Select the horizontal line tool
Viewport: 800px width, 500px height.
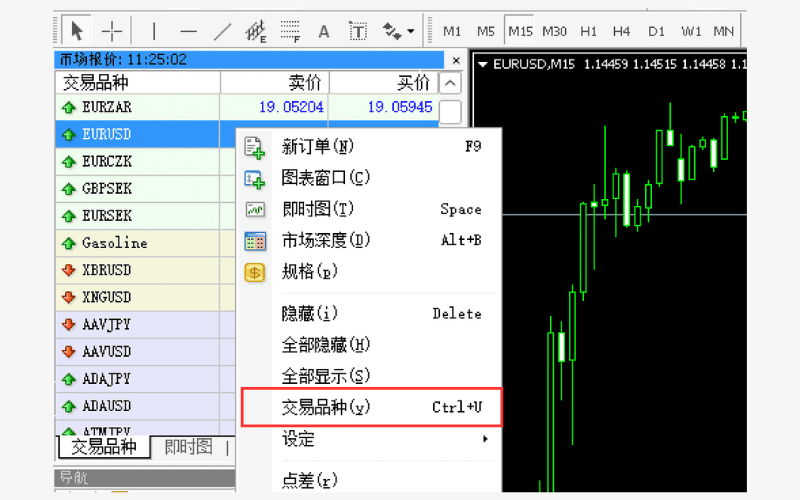click(x=188, y=31)
